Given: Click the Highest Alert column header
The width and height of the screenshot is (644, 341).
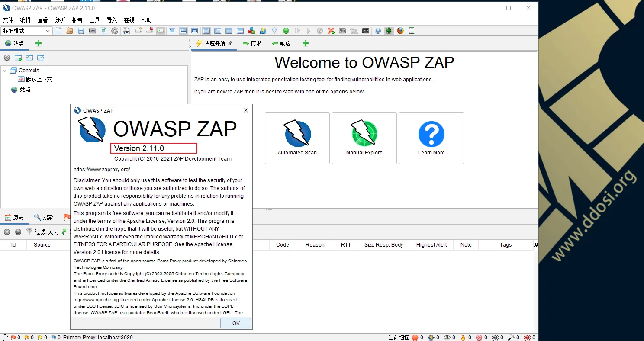Looking at the screenshot, I should click(x=431, y=245).
